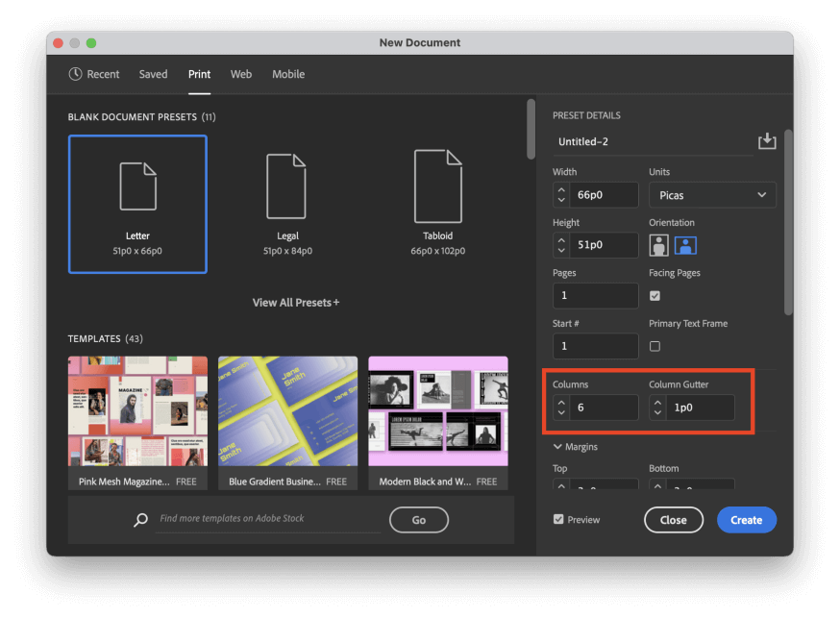Select the Legal preset page icon

pyautogui.click(x=286, y=185)
